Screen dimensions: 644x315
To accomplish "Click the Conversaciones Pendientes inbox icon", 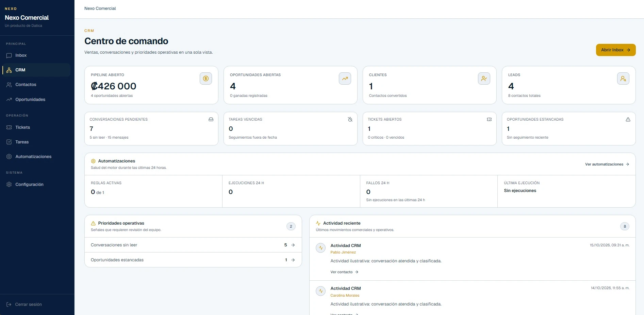I will tap(211, 120).
